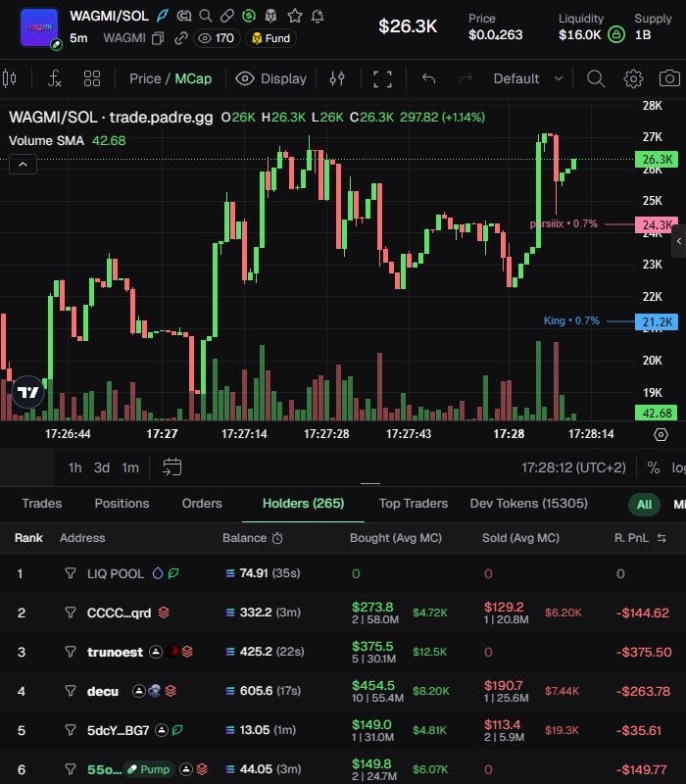This screenshot has width=686, height=784.
Task: Click the Pump badge on 55o... row
Action: click(149, 769)
